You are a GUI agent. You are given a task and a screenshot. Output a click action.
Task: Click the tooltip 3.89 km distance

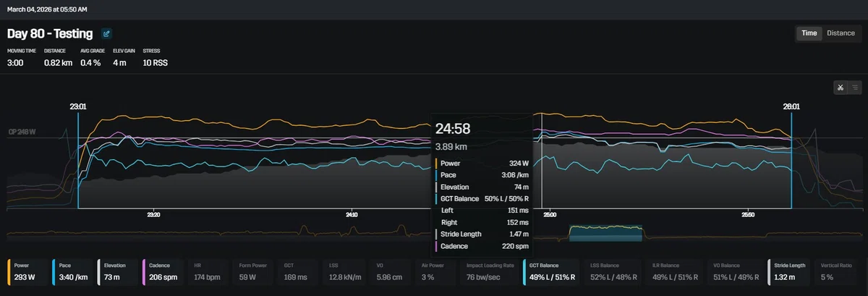[451, 146]
